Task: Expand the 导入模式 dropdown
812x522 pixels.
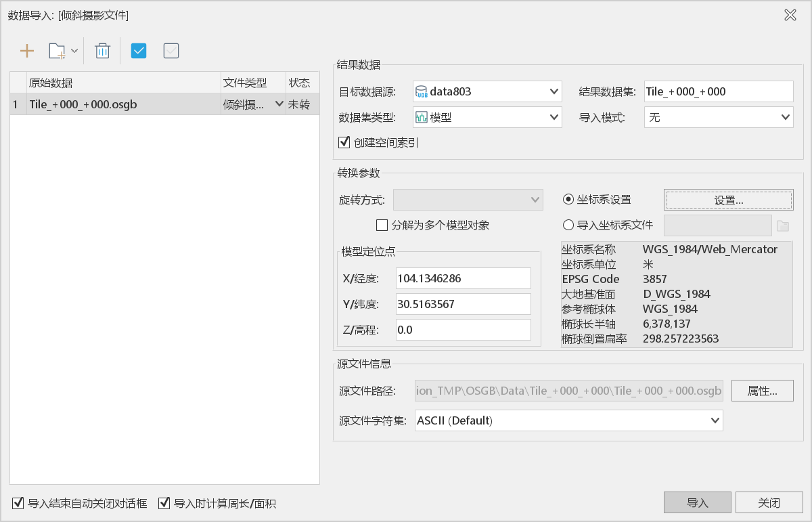Action: click(x=718, y=117)
